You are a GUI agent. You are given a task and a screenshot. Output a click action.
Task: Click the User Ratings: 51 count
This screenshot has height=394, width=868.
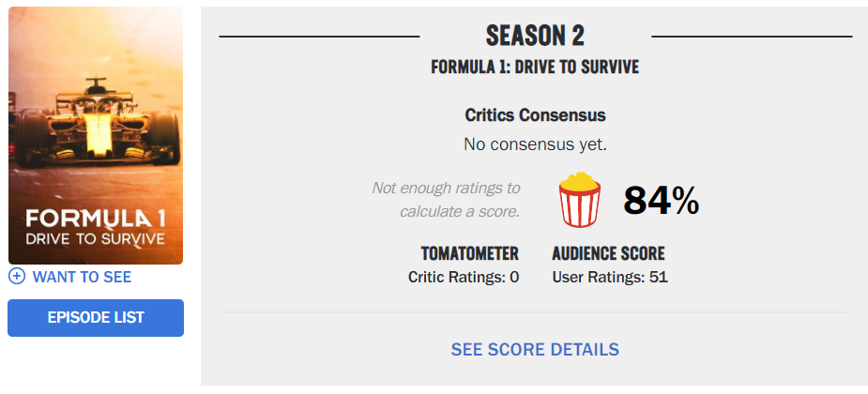point(610,277)
